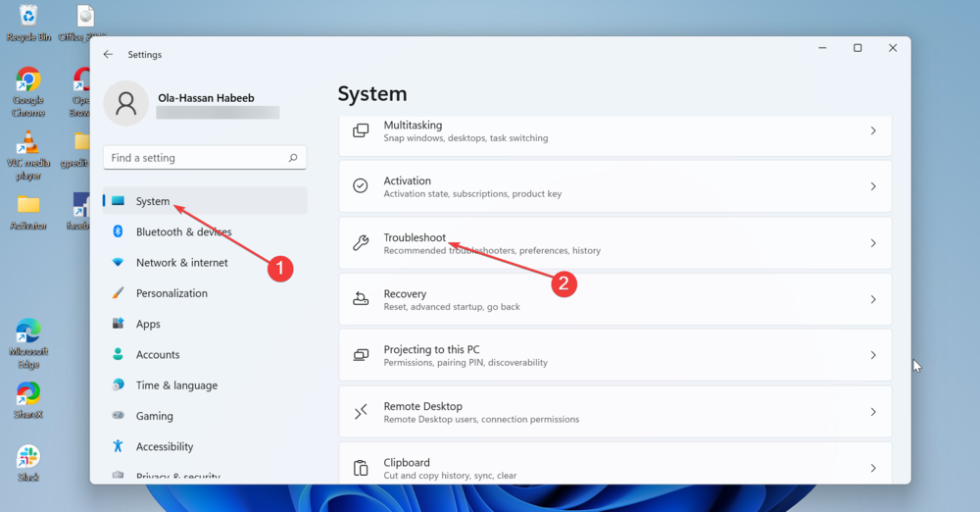Expand Clipboard with its chevron
The height and width of the screenshot is (512, 980).
873,468
